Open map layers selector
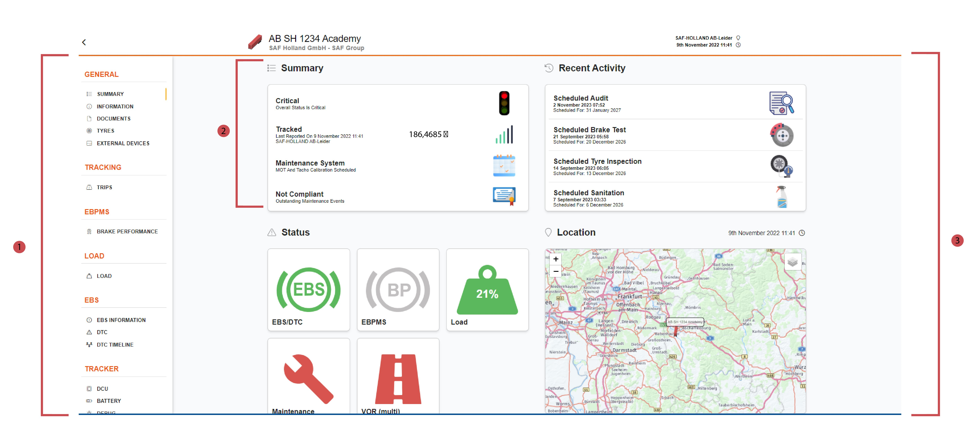980x443 pixels. [x=792, y=262]
